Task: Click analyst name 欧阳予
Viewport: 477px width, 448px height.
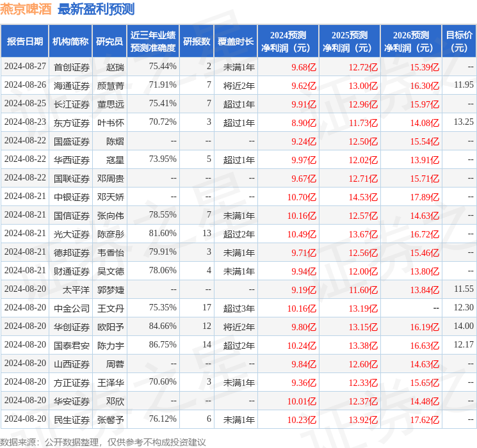Action: coord(110,327)
